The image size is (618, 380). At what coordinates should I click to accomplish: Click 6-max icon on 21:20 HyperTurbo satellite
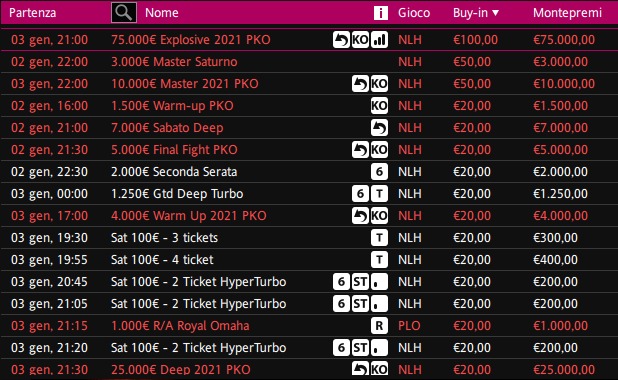point(341,348)
